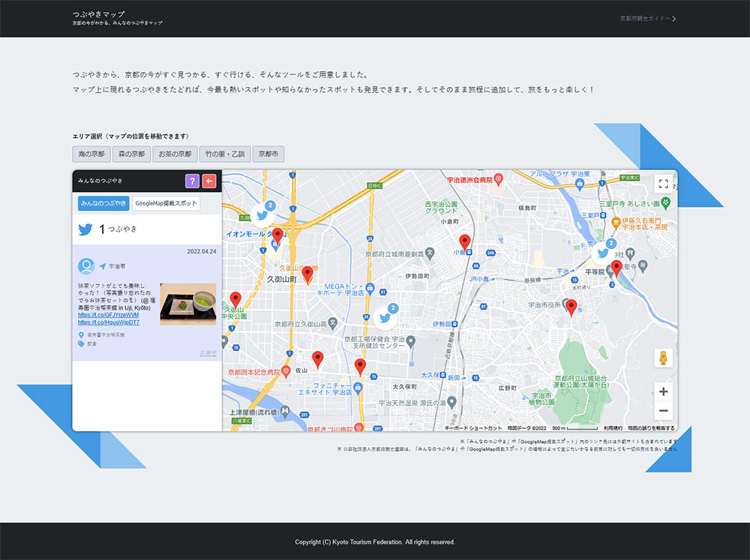This screenshot has height=560, width=750.
Task: Select the red pin near 宇治市役所
Action: click(x=571, y=308)
